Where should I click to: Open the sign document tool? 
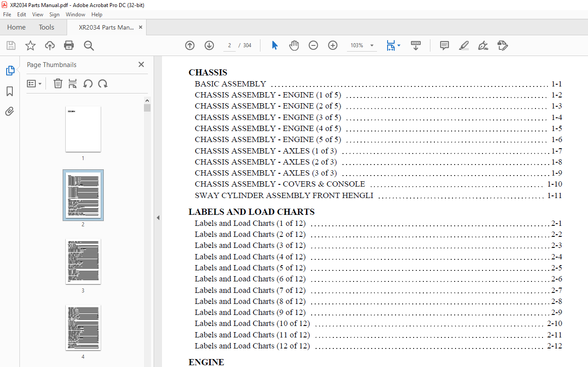coord(483,45)
